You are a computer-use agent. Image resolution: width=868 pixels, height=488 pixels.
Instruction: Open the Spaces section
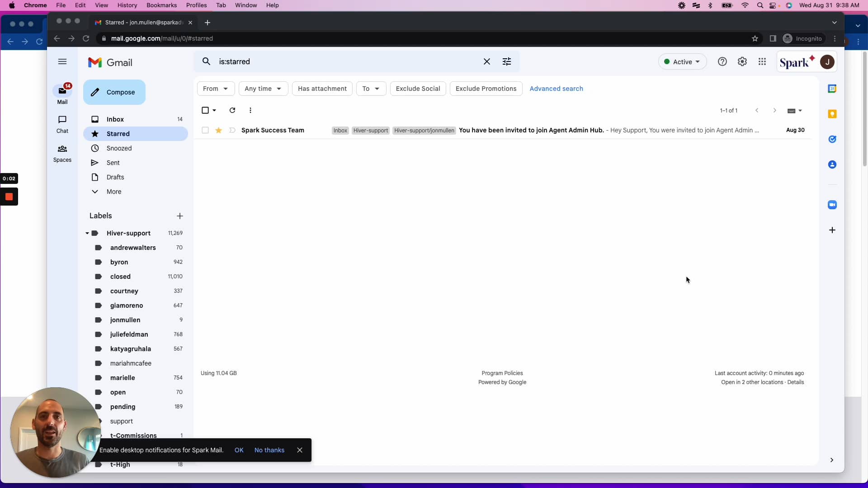coord(62,154)
